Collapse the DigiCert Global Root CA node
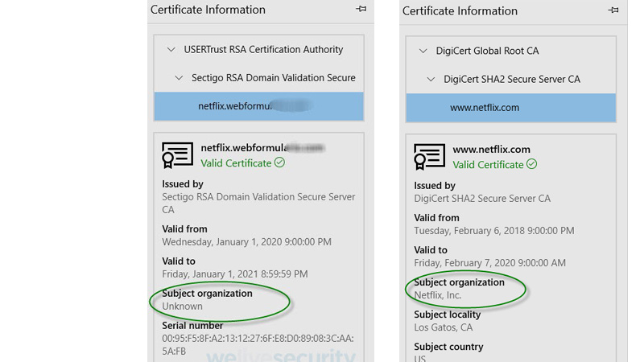644x362 pixels. click(423, 51)
